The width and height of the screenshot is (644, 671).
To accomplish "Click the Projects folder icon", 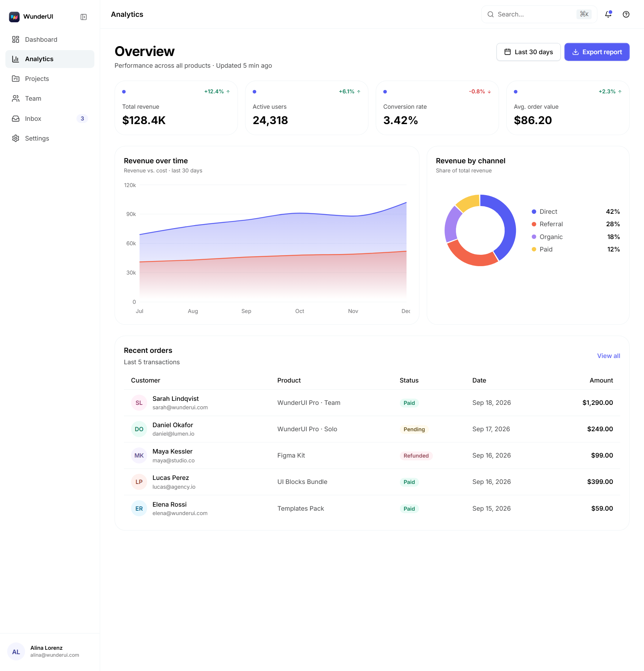I will 15,79.
